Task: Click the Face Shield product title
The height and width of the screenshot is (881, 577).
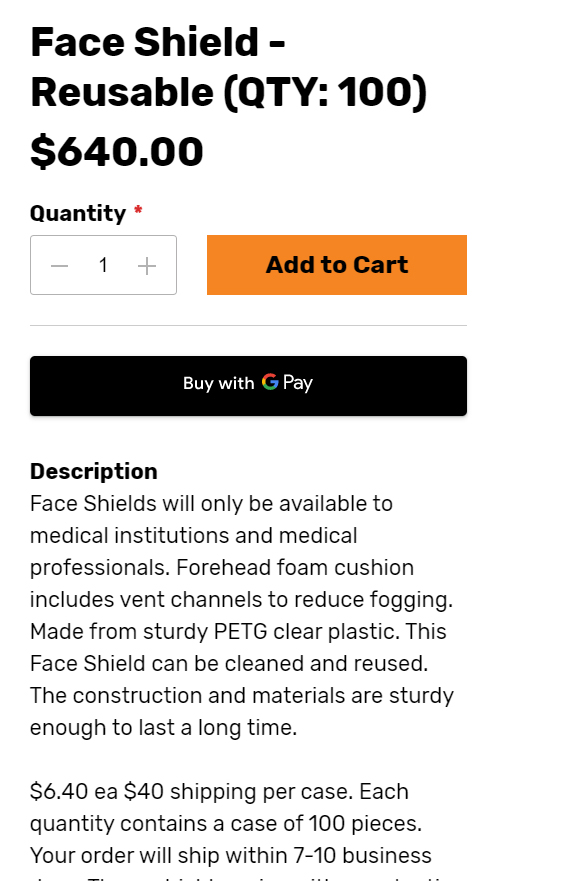Action: [x=229, y=67]
